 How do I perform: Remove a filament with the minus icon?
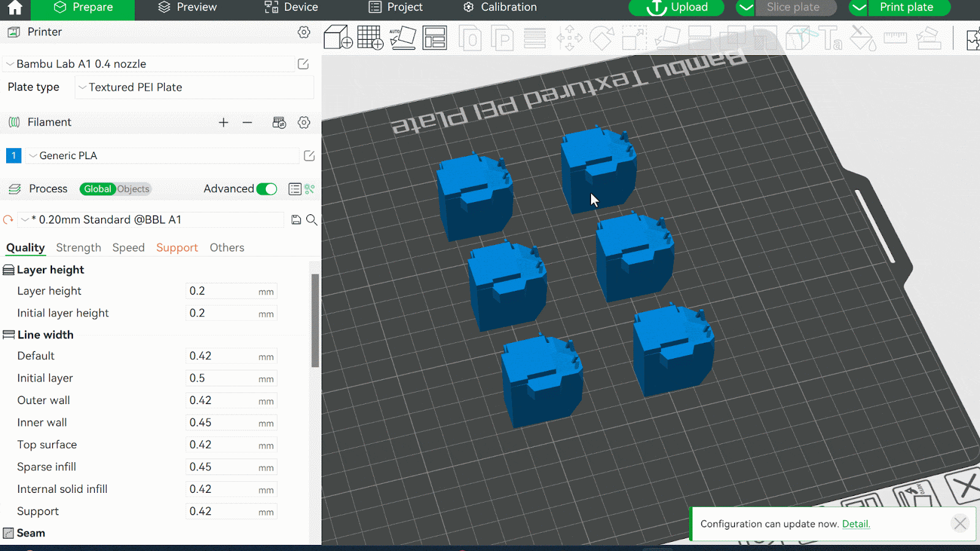tap(247, 122)
